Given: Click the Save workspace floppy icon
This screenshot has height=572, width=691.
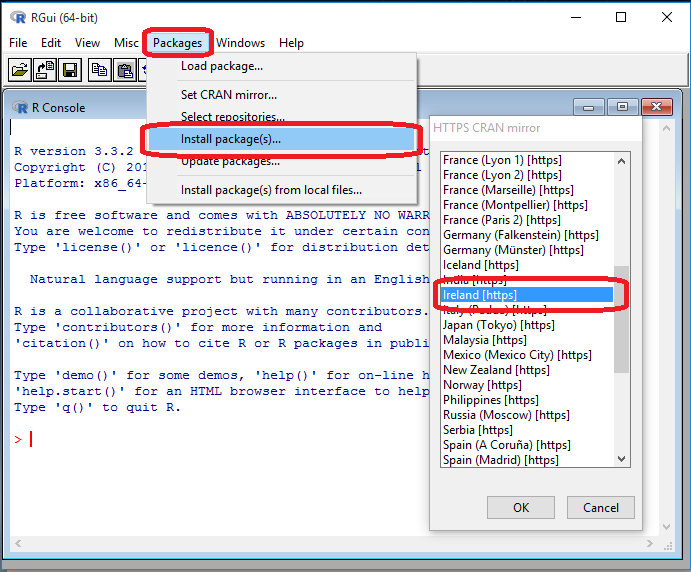Looking at the screenshot, I should click(x=70, y=70).
